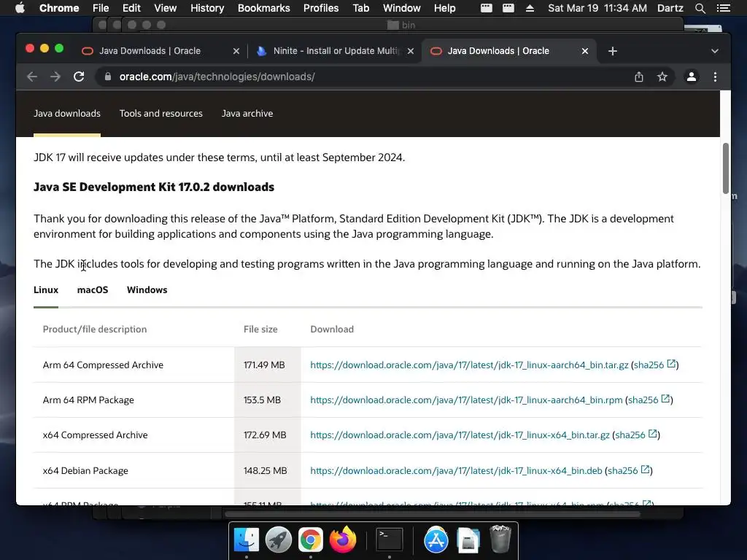
Task: Open the Help menu
Action: pyautogui.click(x=444, y=8)
